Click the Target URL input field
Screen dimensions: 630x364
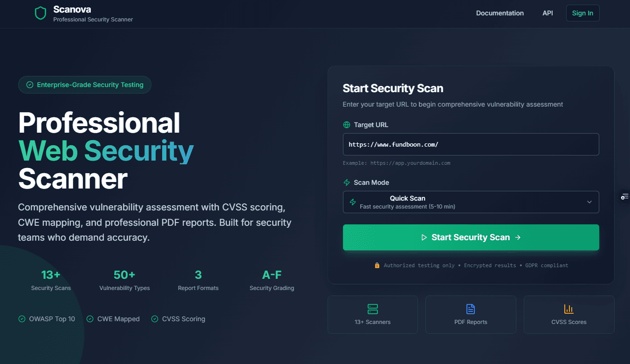pos(471,144)
